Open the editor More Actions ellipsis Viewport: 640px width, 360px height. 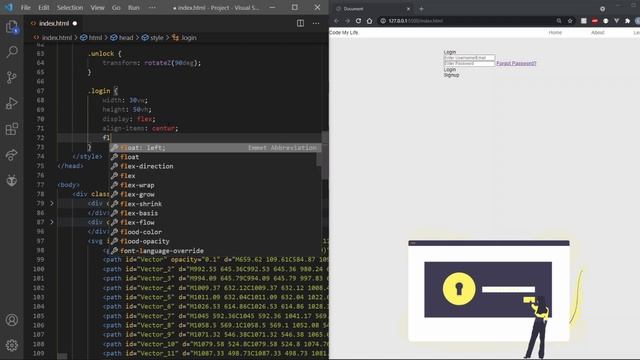316,23
